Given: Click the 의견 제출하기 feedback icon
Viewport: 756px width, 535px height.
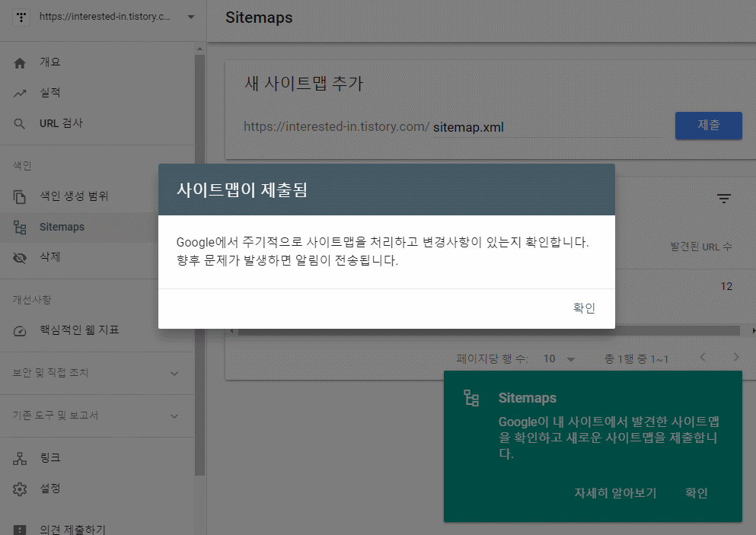Looking at the screenshot, I should pyautogui.click(x=20, y=530).
